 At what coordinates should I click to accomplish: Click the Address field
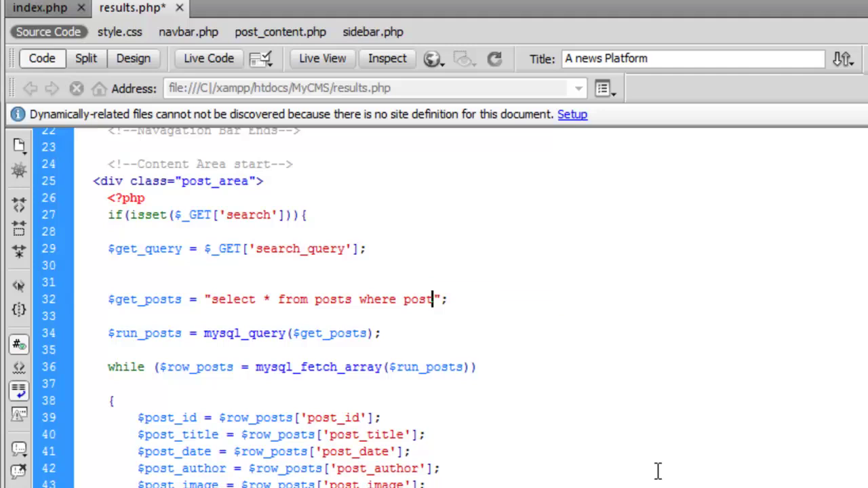(x=367, y=88)
